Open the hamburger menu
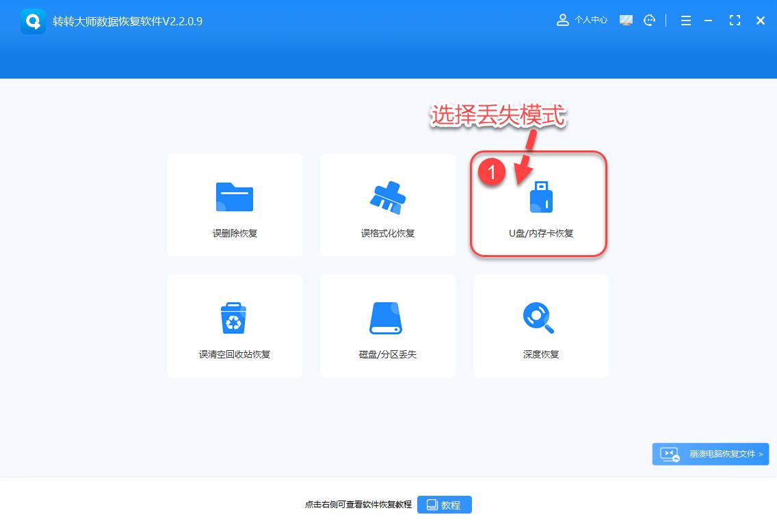 685,21
